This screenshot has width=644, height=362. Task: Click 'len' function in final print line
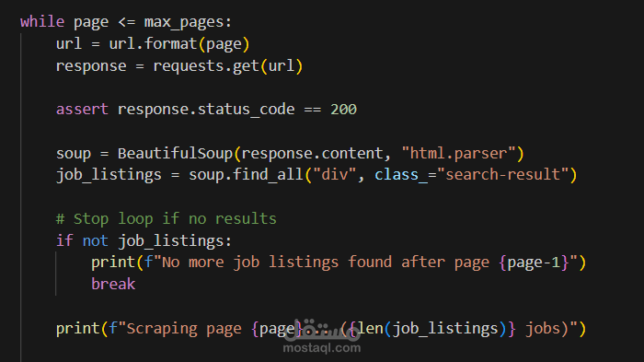370,328
